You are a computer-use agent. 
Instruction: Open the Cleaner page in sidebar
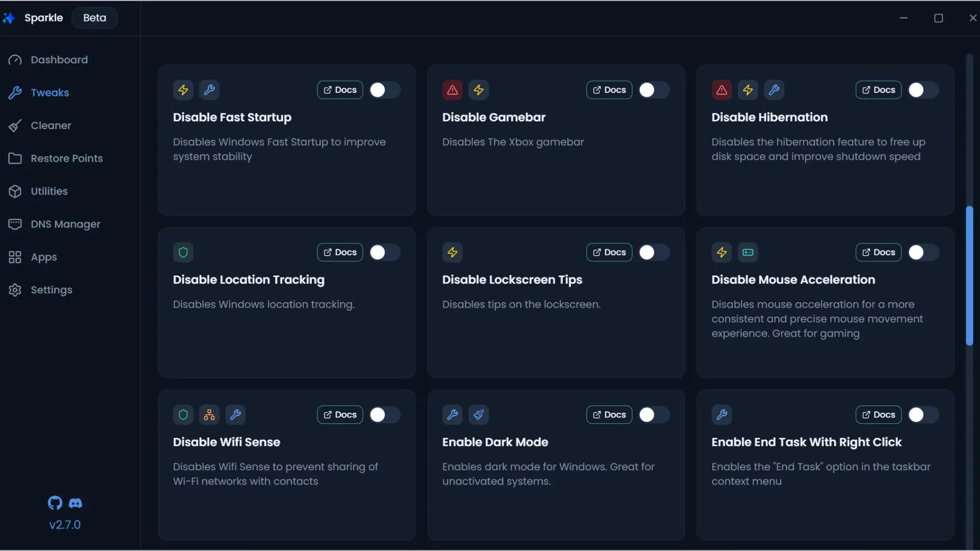(x=51, y=126)
